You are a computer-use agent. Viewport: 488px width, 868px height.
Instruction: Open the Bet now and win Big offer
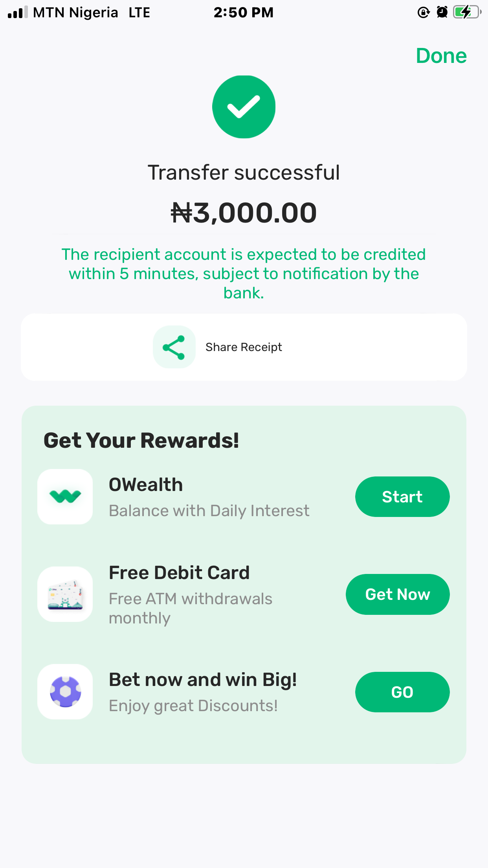[x=203, y=680]
